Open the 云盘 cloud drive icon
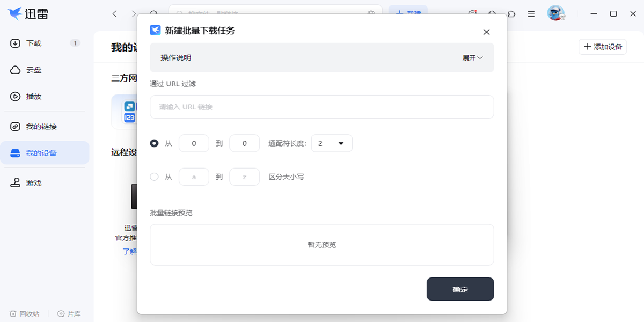This screenshot has width=644, height=322. click(x=16, y=70)
